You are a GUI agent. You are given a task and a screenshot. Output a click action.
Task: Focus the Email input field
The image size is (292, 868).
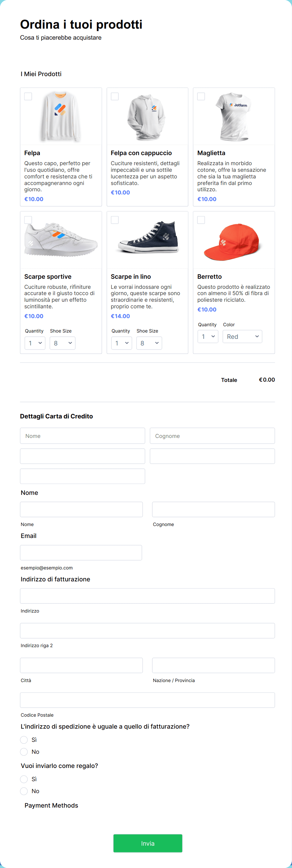click(81, 553)
